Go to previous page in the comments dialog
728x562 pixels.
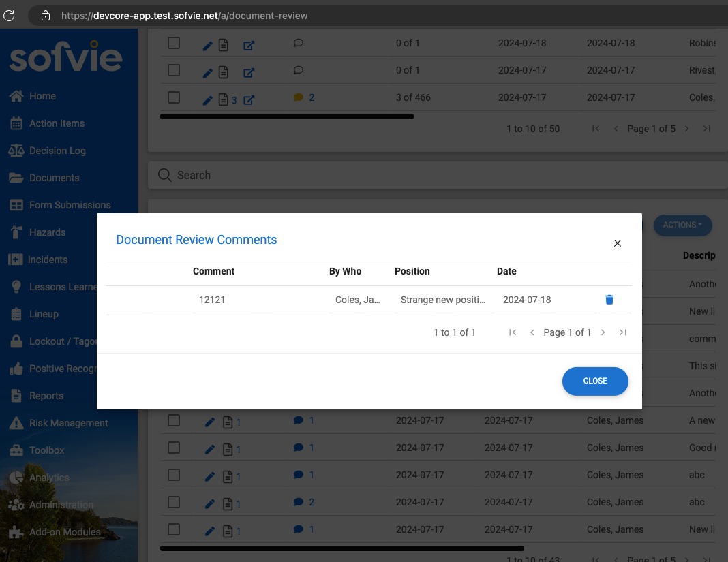pos(532,332)
